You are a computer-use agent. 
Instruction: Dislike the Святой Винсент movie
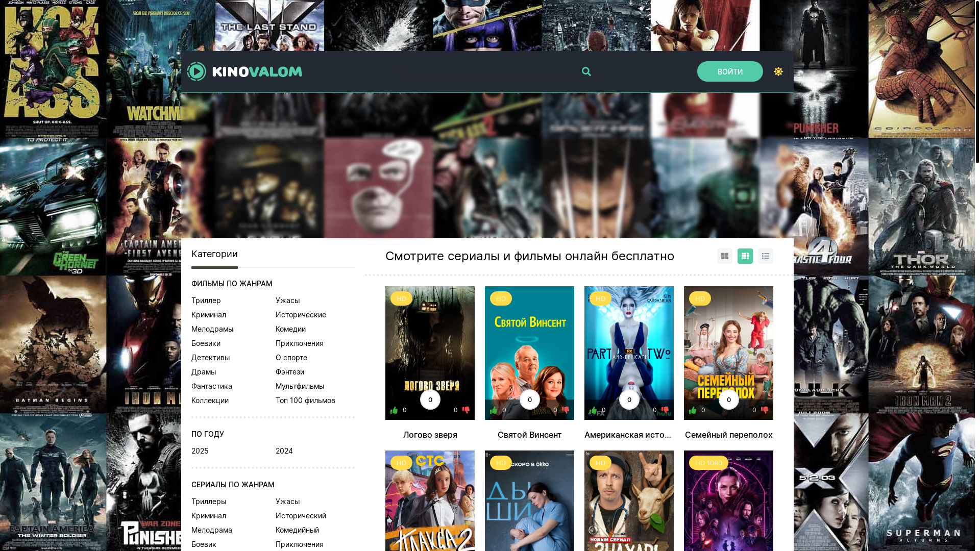(565, 410)
